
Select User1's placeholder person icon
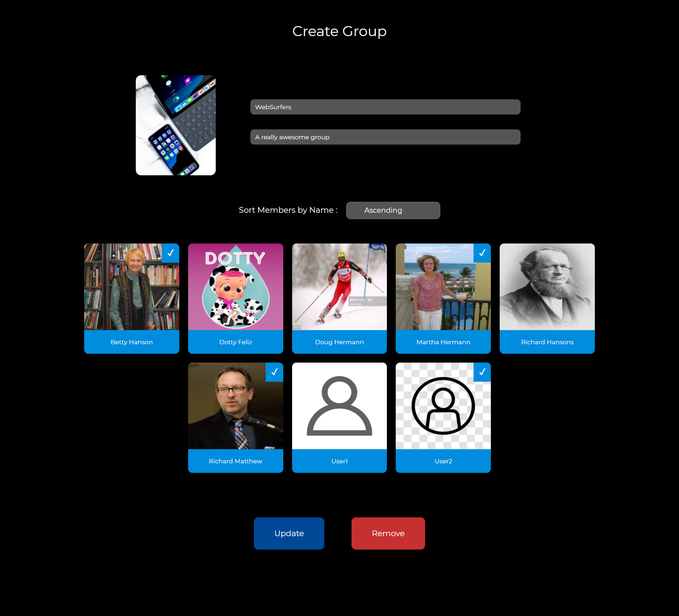point(339,406)
